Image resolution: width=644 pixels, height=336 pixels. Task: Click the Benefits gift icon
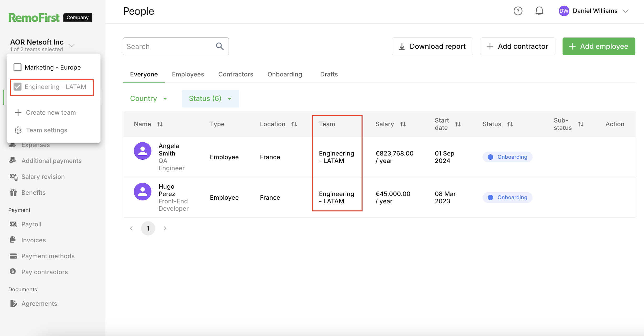point(13,193)
